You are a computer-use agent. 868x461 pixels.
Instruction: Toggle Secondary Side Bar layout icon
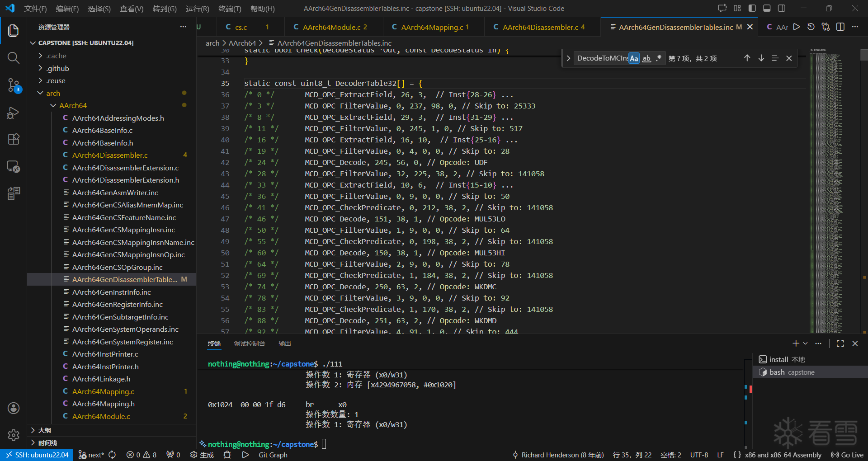[782, 8]
